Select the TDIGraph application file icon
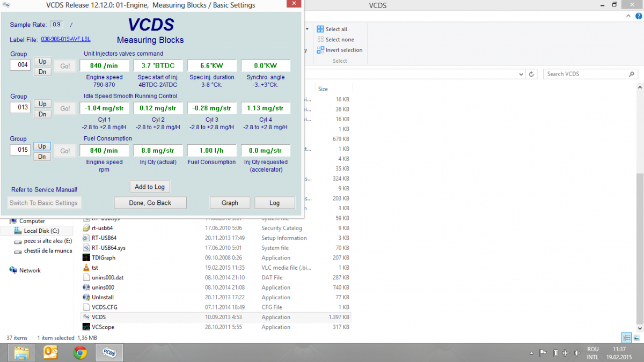This screenshot has height=362, width=644. pyautogui.click(x=87, y=257)
